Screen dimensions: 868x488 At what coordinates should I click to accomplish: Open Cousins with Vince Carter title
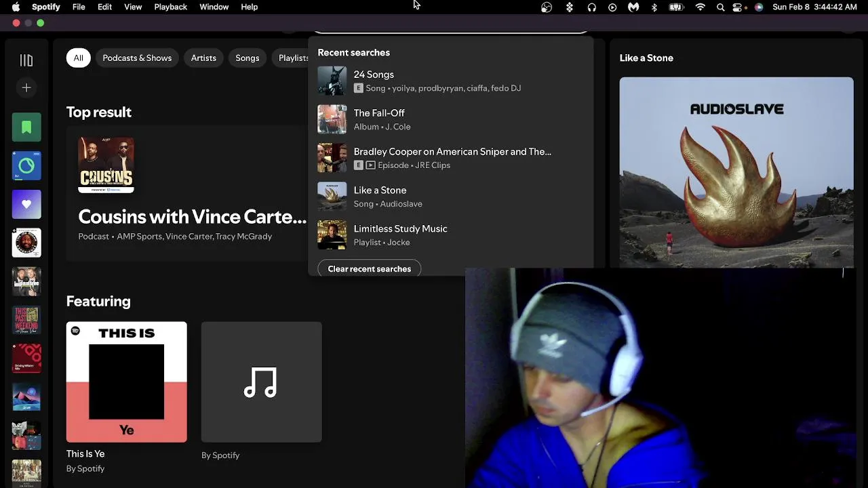coord(192,217)
